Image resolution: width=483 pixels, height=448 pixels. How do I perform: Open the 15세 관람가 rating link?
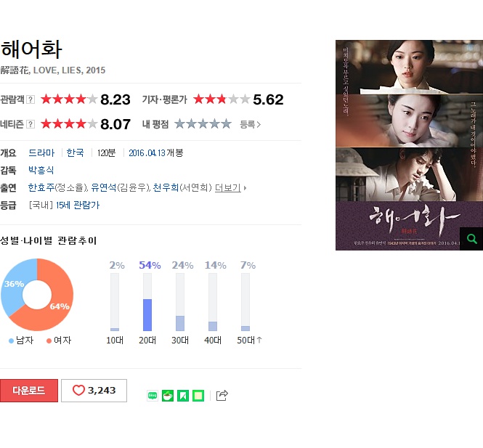78,205
